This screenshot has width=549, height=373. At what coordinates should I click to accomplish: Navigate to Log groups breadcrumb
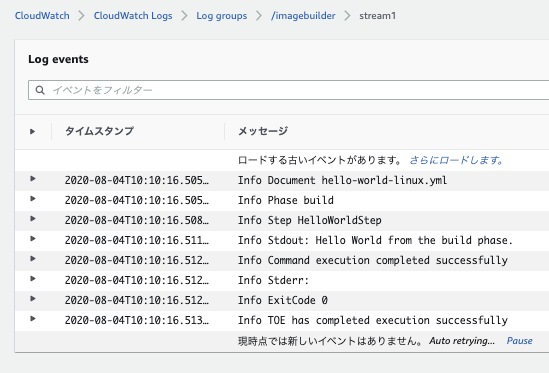[222, 16]
